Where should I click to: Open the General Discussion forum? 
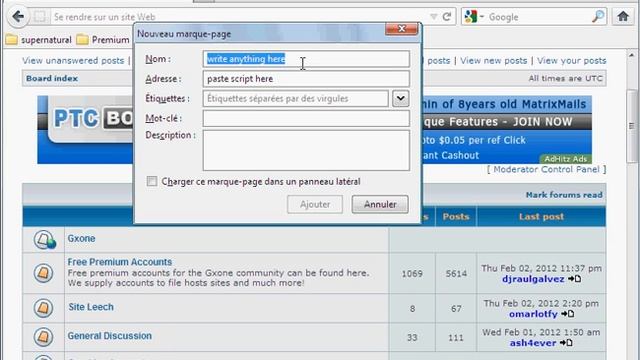coord(110,336)
